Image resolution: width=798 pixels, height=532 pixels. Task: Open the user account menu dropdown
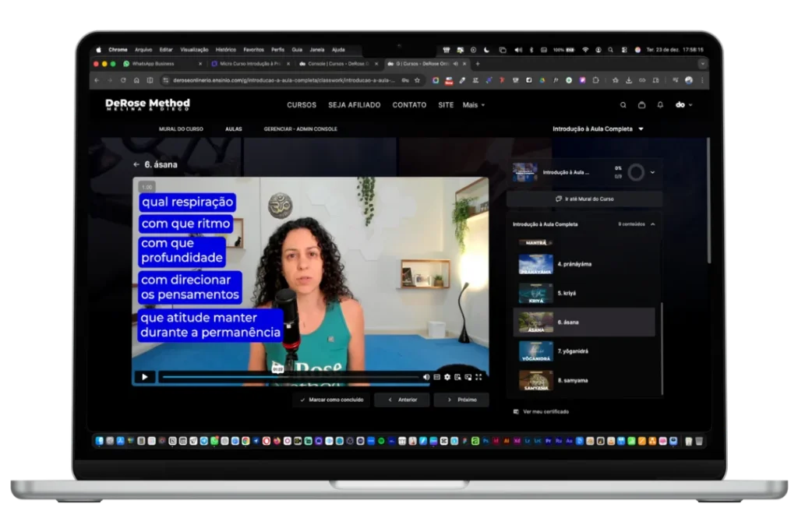coord(683,105)
